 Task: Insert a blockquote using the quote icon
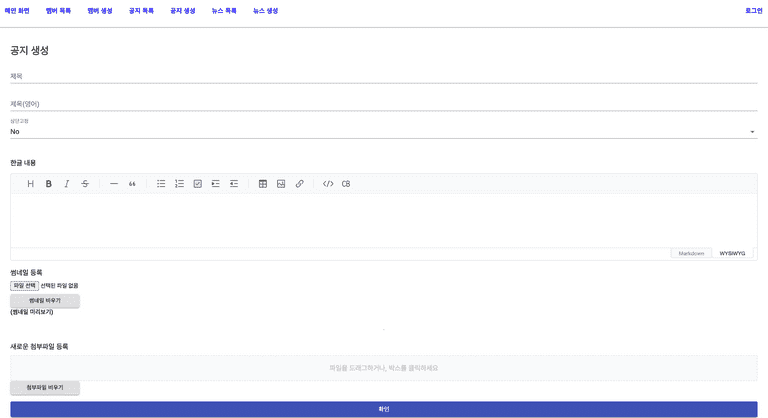[132, 184]
